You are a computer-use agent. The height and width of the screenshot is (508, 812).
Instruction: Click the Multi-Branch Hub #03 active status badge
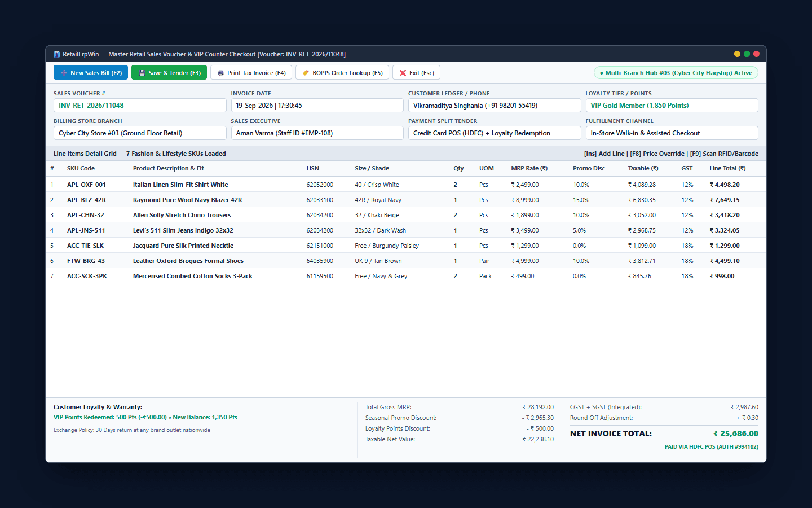676,73
